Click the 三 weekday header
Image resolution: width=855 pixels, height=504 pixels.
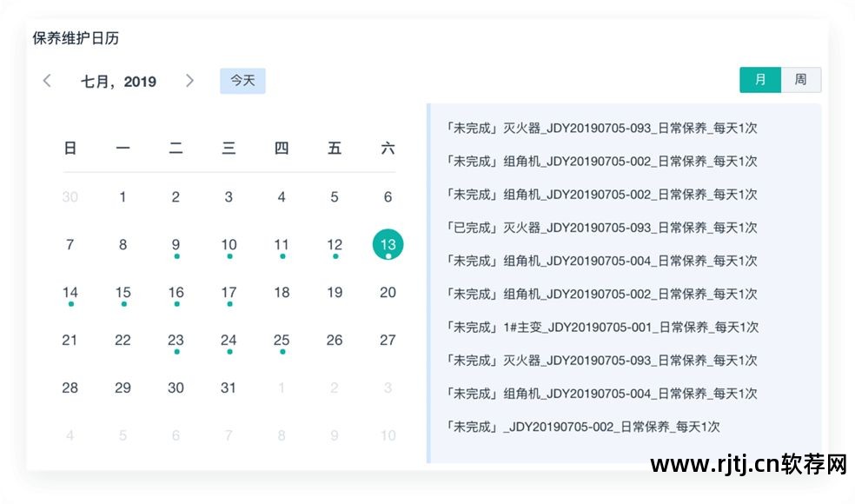(x=229, y=149)
